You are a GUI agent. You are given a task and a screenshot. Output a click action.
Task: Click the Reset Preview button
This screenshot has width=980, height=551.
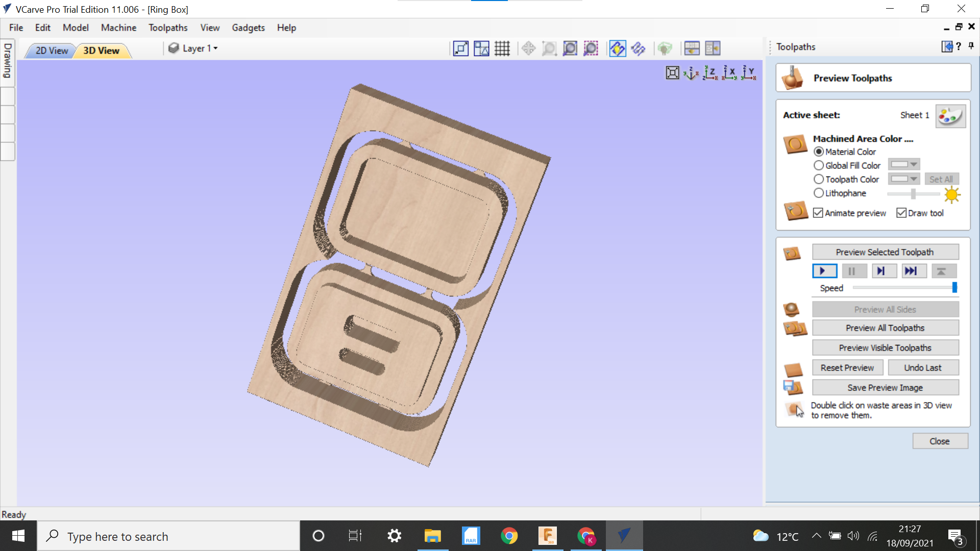pyautogui.click(x=847, y=368)
